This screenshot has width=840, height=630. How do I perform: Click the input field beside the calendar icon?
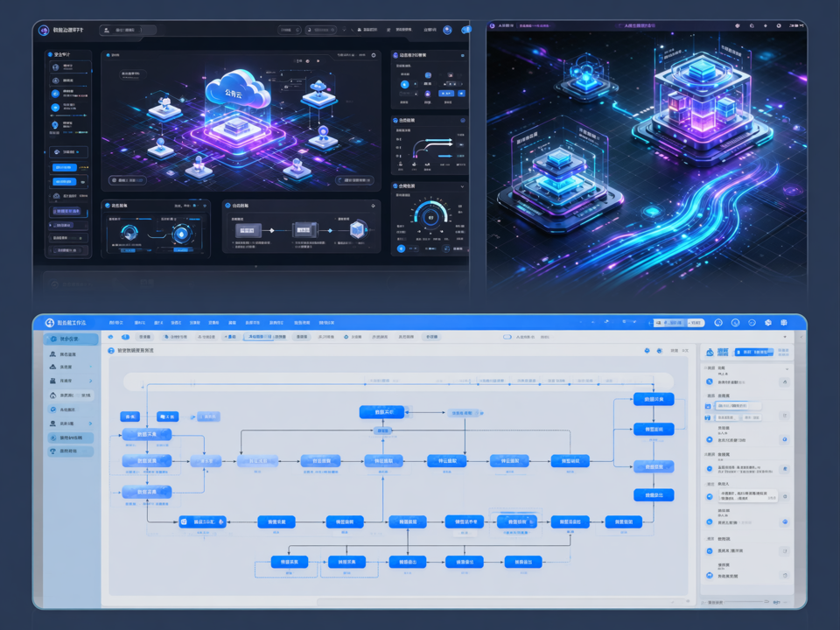point(738,406)
